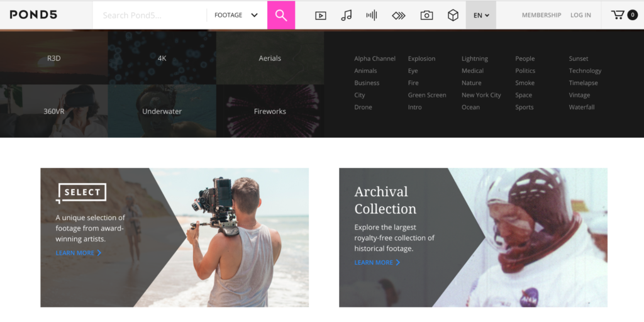
Task: Click the Learn More chevron under Select
Action: pyautogui.click(x=99, y=253)
